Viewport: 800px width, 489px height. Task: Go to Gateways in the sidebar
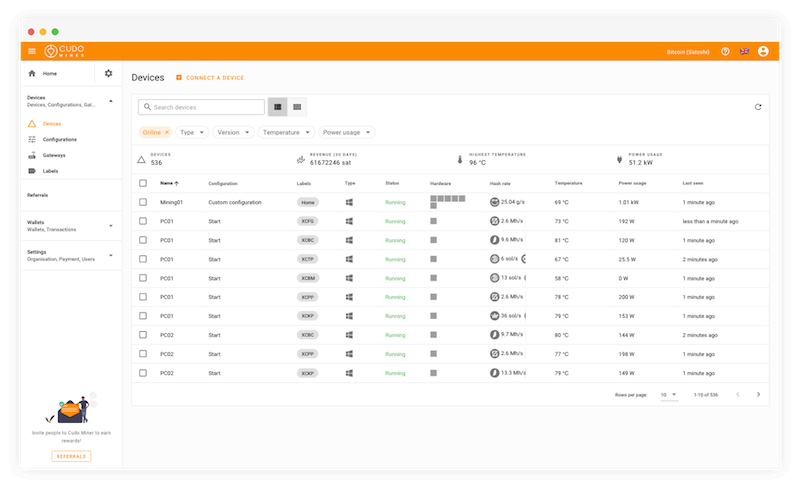coord(54,155)
